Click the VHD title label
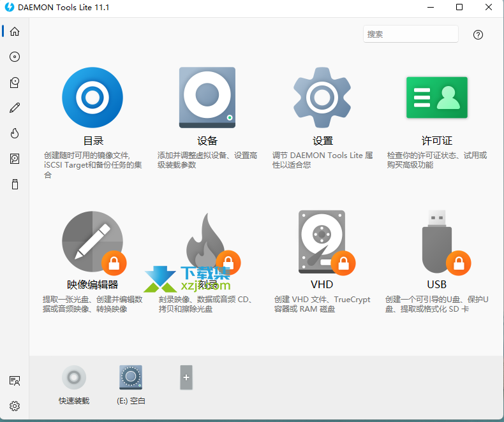 click(322, 284)
